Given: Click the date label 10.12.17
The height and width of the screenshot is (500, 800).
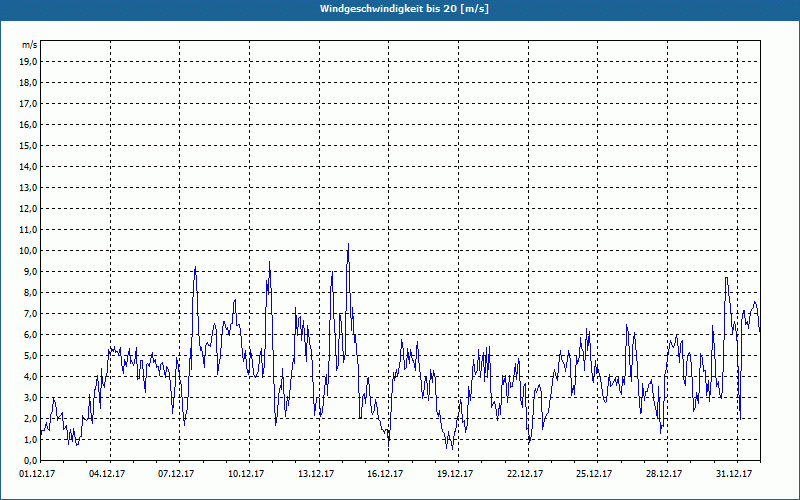Looking at the screenshot, I should coord(246,474).
